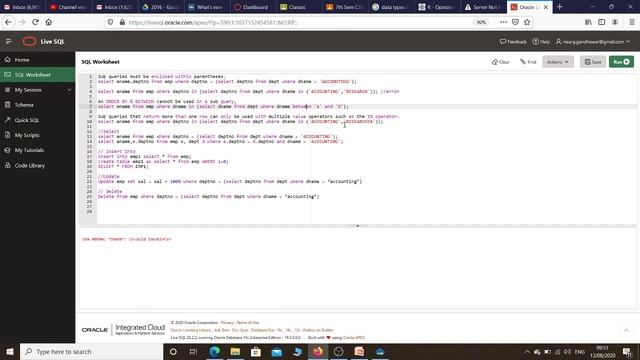The image size is (640, 360).
Task: Open the Windows Start menu
Action: click(x=10, y=351)
